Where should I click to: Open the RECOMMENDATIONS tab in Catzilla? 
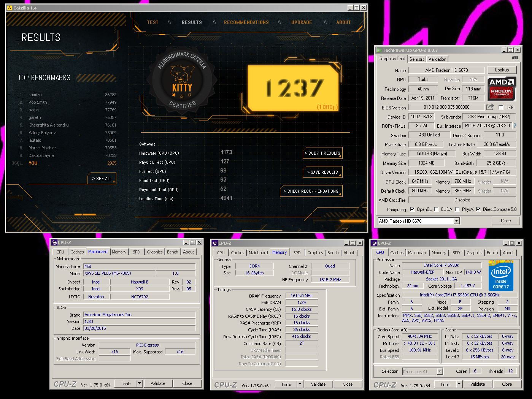pos(246,22)
